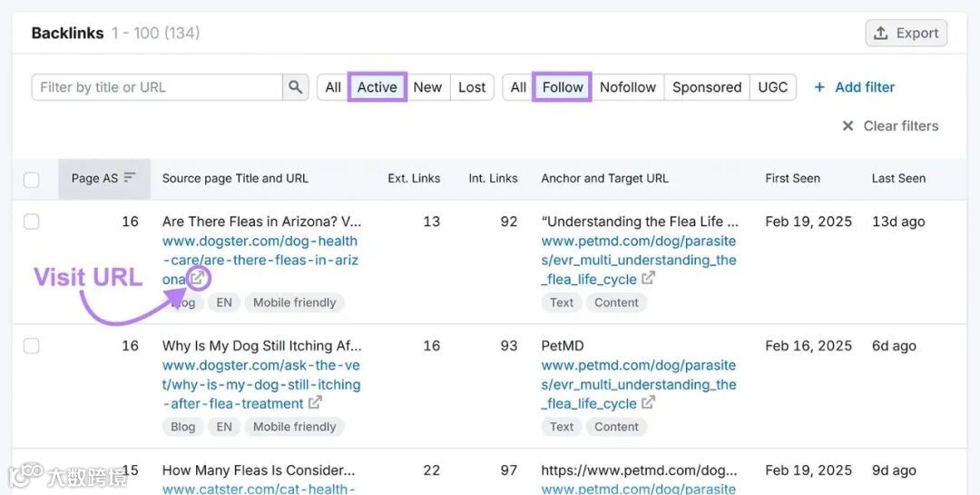Click the Int. Links column header
The width and height of the screenshot is (980, 495).
point(493,178)
